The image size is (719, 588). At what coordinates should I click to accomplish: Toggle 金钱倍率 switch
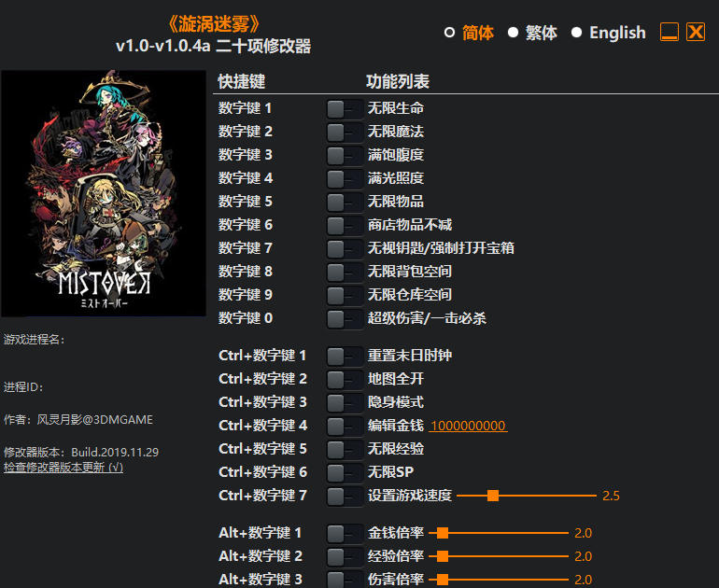click(345, 534)
